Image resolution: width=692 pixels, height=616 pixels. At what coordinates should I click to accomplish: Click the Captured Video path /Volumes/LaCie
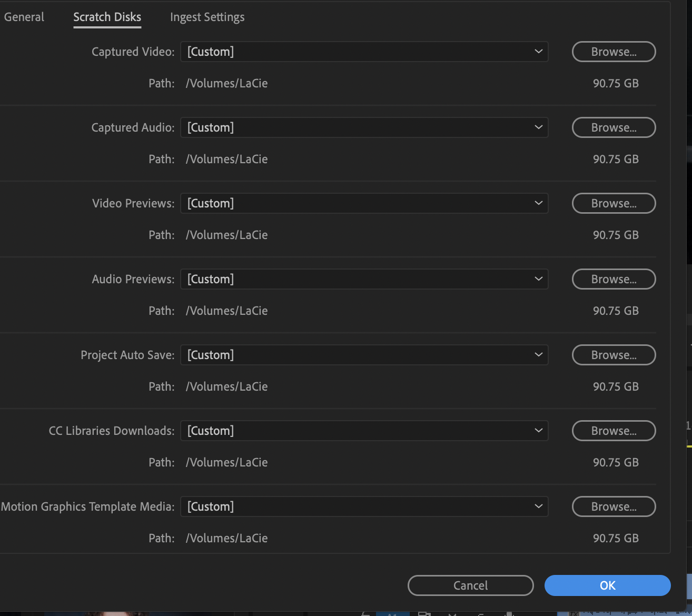click(226, 83)
